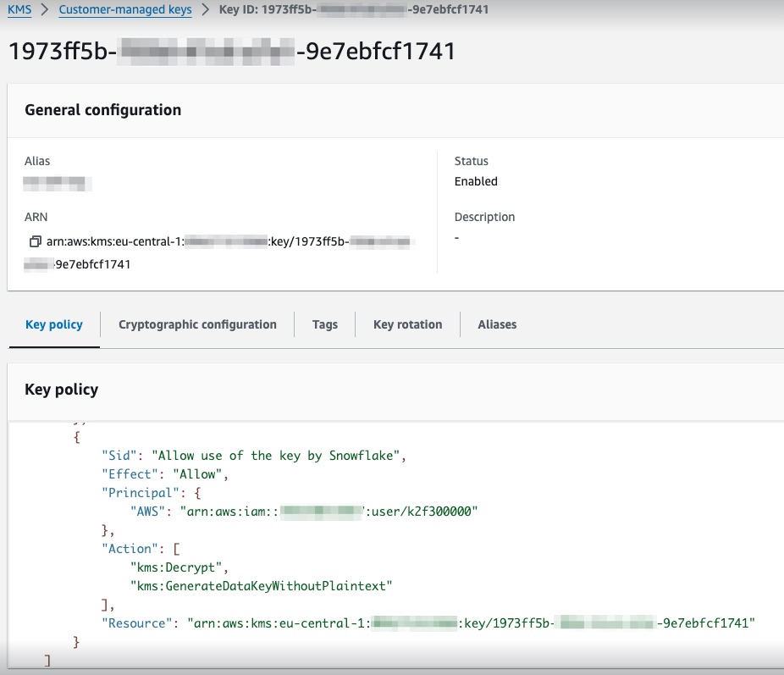Open the KMS breadcrumb link
Viewport: 784px width, 675px height.
(19, 9)
